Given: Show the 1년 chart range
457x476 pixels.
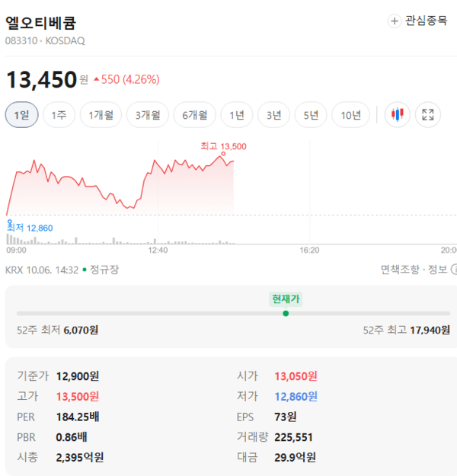Looking at the screenshot, I should pyautogui.click(x=237, y=115).
